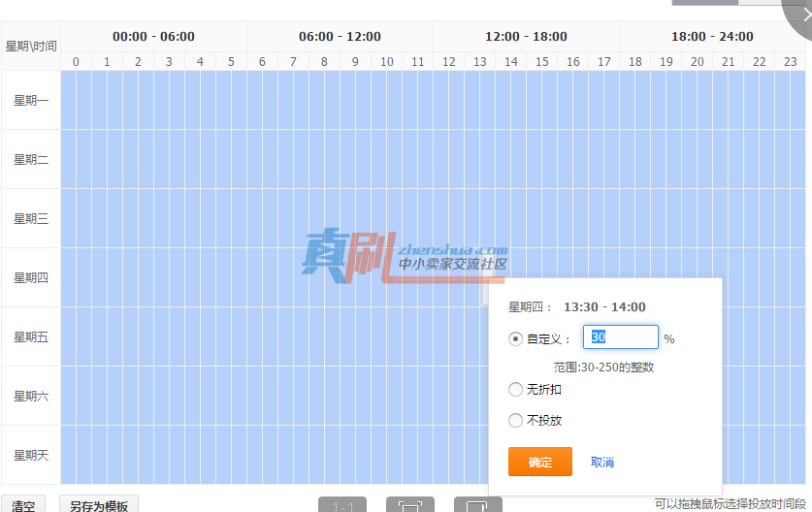The image size is (812, 512).
Task: Click the 清空 button
Action: click(23, 504)
